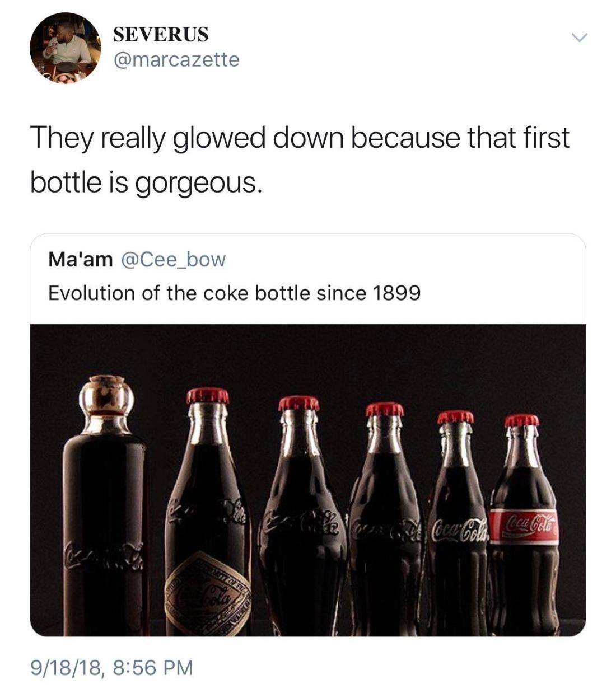Click the red cap of the rightmost bottle
This screenshot has width=616, height=698.
point(521,420)
